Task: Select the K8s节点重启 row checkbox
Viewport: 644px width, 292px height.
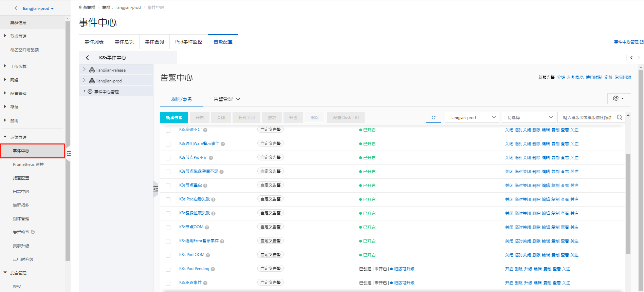Action: coord(168,186)
